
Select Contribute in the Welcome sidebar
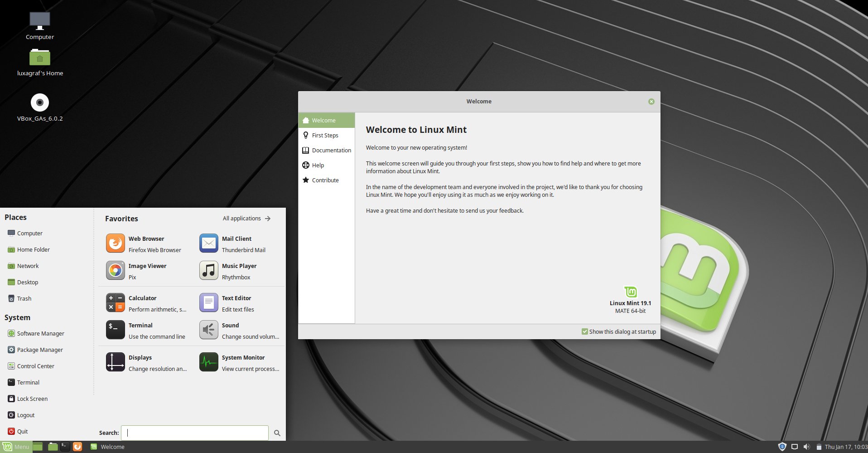pos(325,180)
